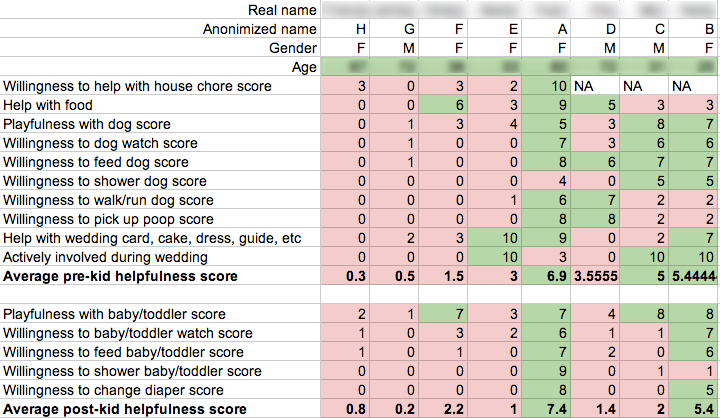This screenshot has width=720, height=418.
Task: Select anonimized name cell 'H'
Action: tap(345, 29)
